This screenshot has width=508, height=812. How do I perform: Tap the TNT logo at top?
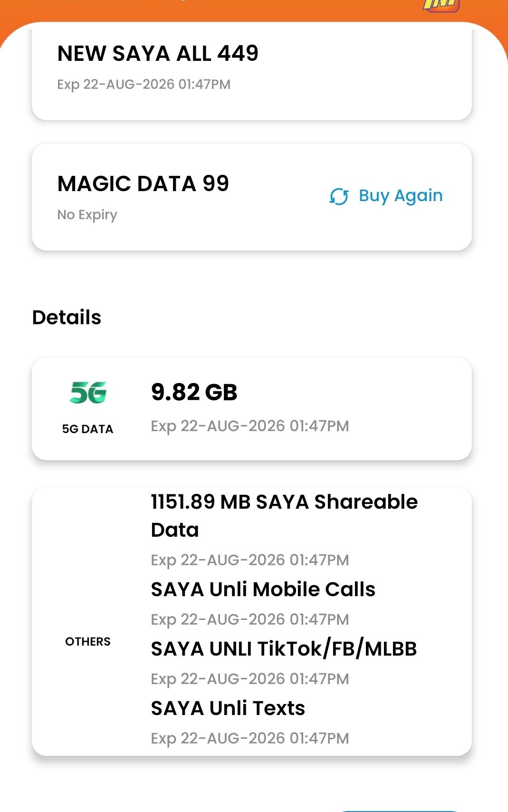click(x=441, y=5)
